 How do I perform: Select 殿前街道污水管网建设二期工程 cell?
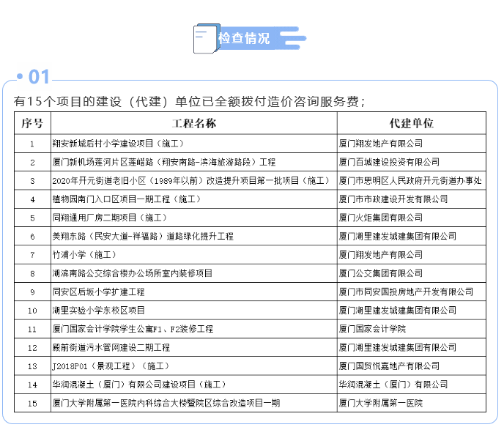point(194,347)
